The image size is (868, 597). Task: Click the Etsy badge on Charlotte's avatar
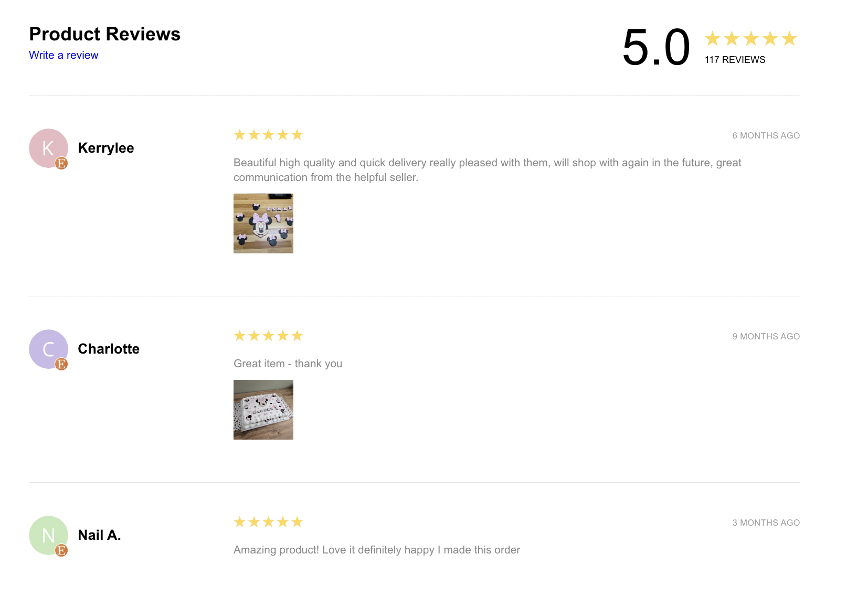[x=61, y=364]
